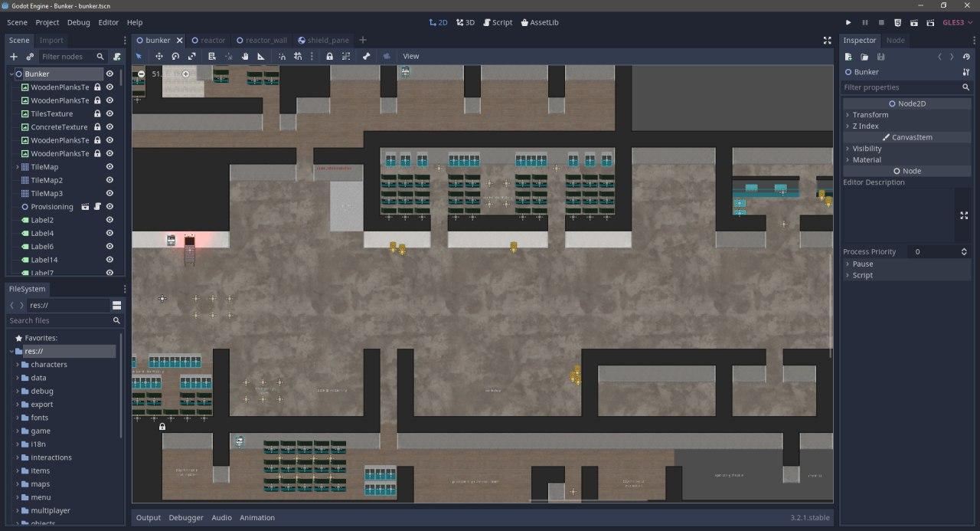Hide the TilesTexture node
Image resolution: width=980 pixels, height=531 pixels.
click(109, 113)
